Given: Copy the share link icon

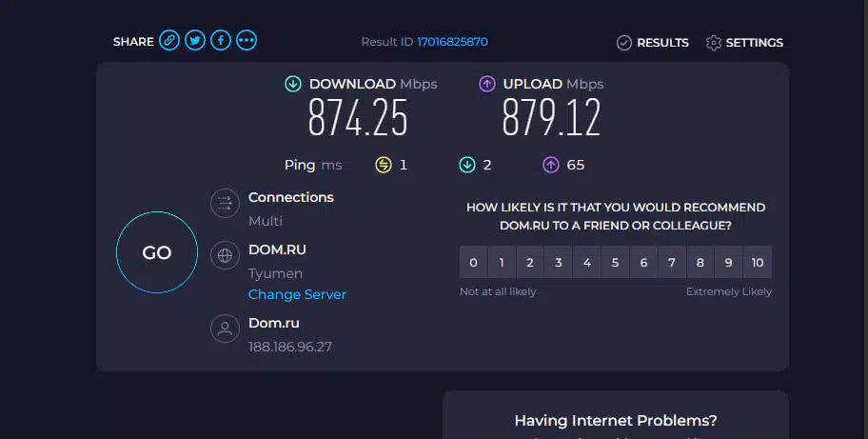Looking at the screenshot, I should (x=169, y=40).
